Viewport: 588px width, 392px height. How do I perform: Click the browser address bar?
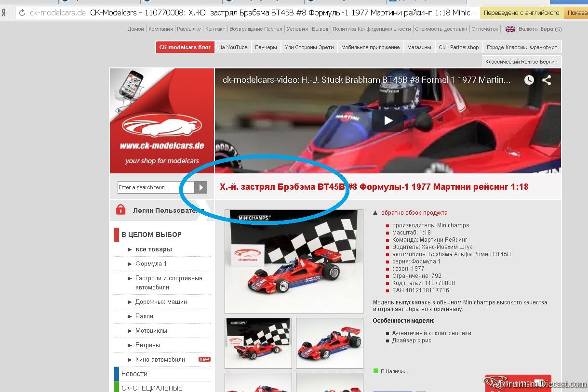(247, 13)
